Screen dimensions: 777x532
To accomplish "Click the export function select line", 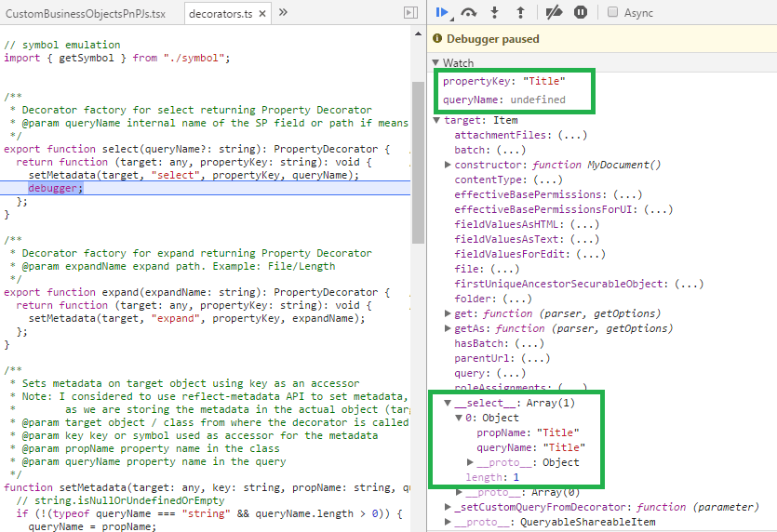I will point(196,149).
